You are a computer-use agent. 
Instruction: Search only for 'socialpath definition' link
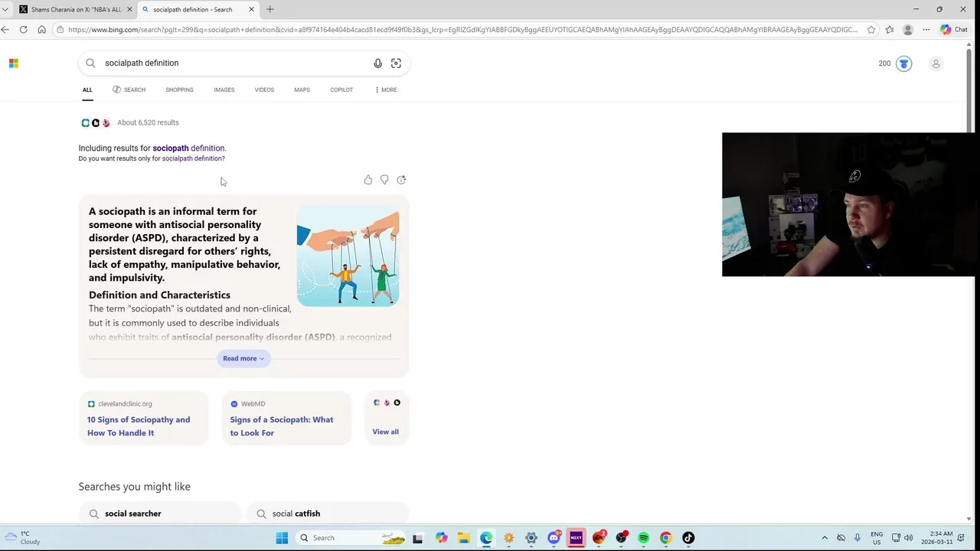[193, 158]
